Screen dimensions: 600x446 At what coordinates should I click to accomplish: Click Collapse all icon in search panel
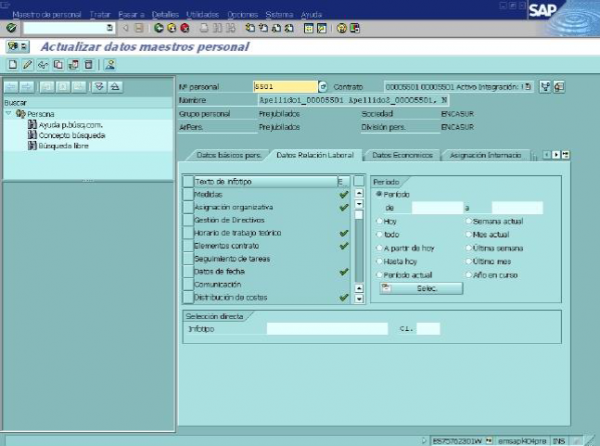click(x=115, y=87)
